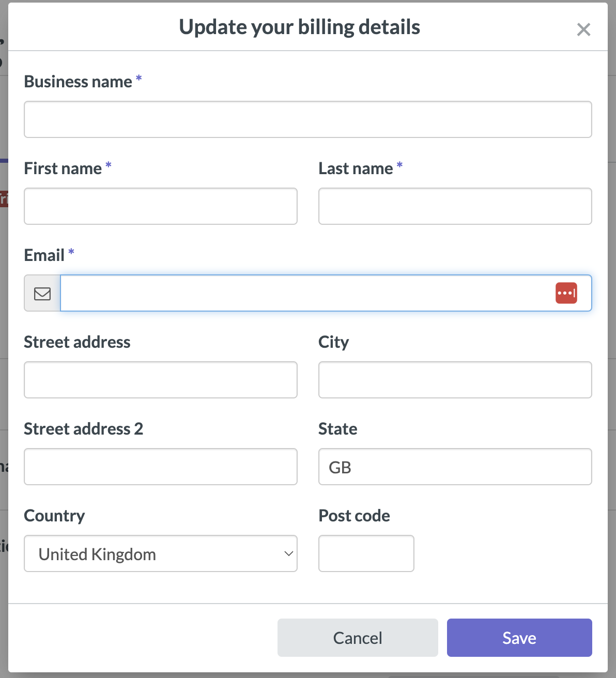Click the Business name label
616x678 pixels.
coord(78,81)
